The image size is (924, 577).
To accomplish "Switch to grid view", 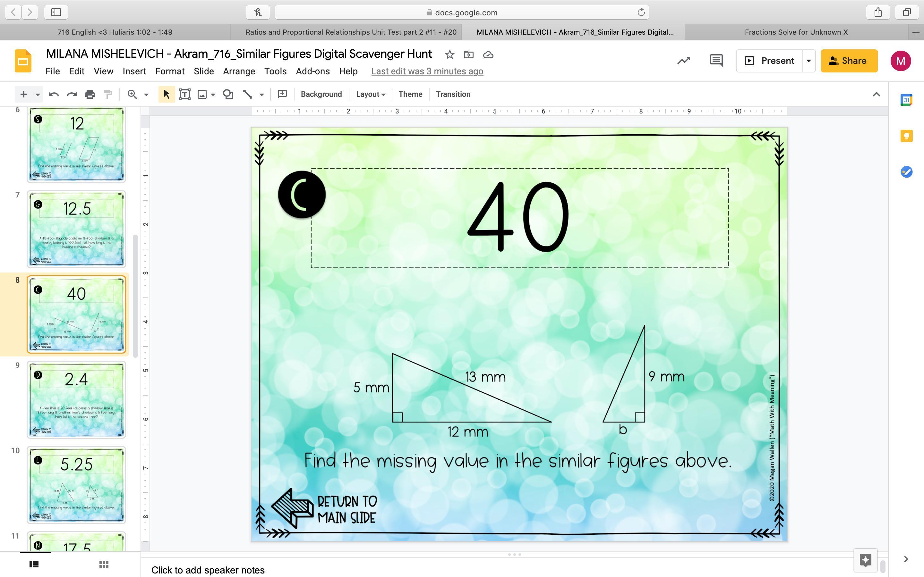I will pyautogui.click(x=104, y=564).
